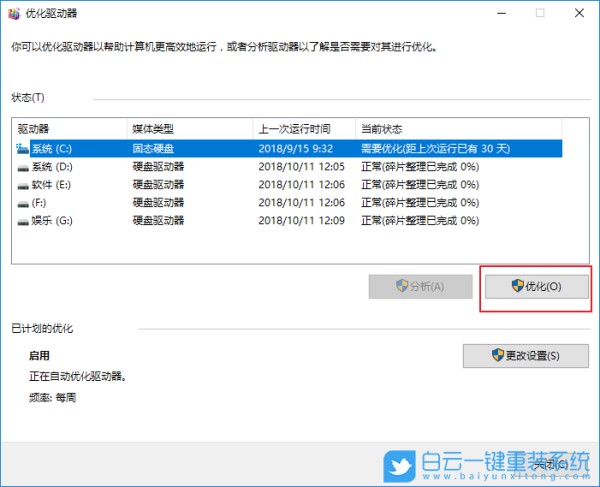Click the 固态硬盘 media type cell
Image resolution: width=600 pixels, height=487 pixels.
coord(153,148)
